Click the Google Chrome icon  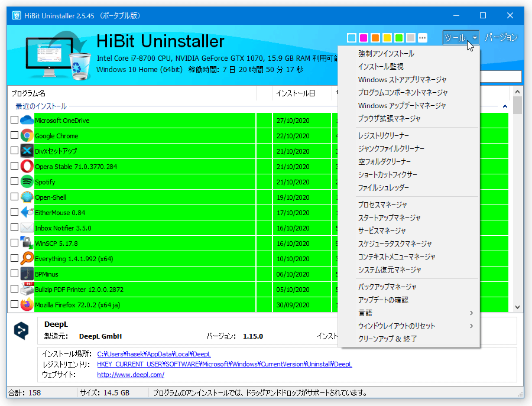27,136
